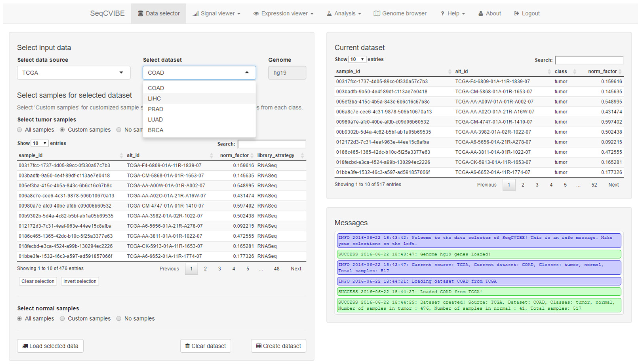Click the About user icon
The image size is (640, 364).
[x=481, y=13]
